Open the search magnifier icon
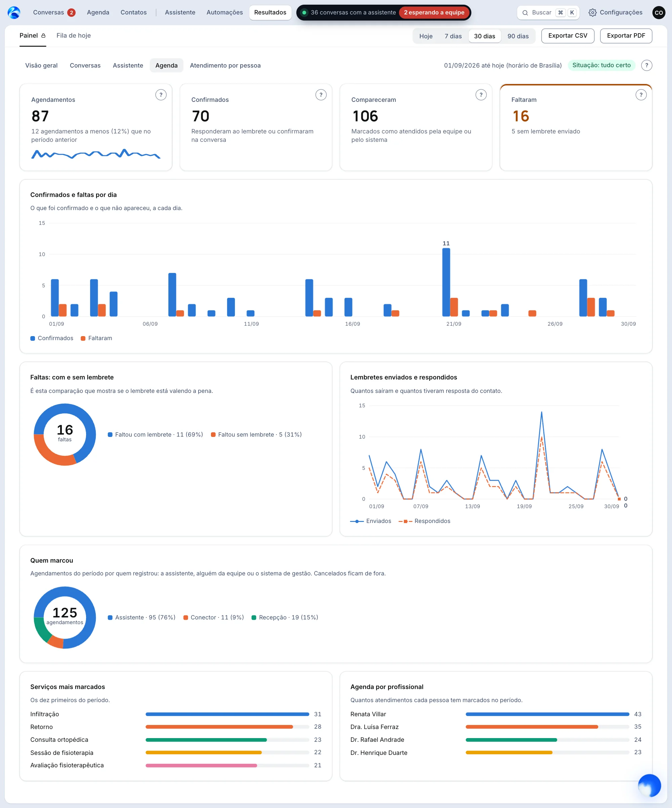672x808 pixels. click(x=525, y=13)
